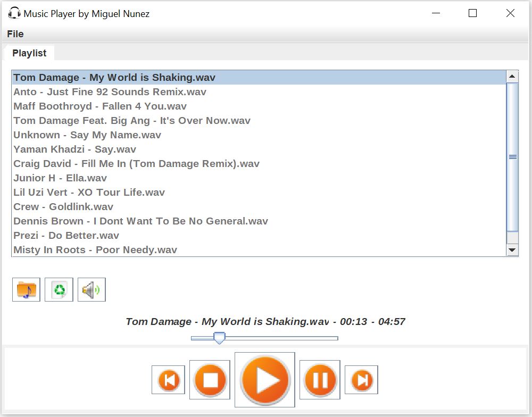This screenshot has width=532, height=417.
Task: Skip to the next track
Action: (361, 380)
